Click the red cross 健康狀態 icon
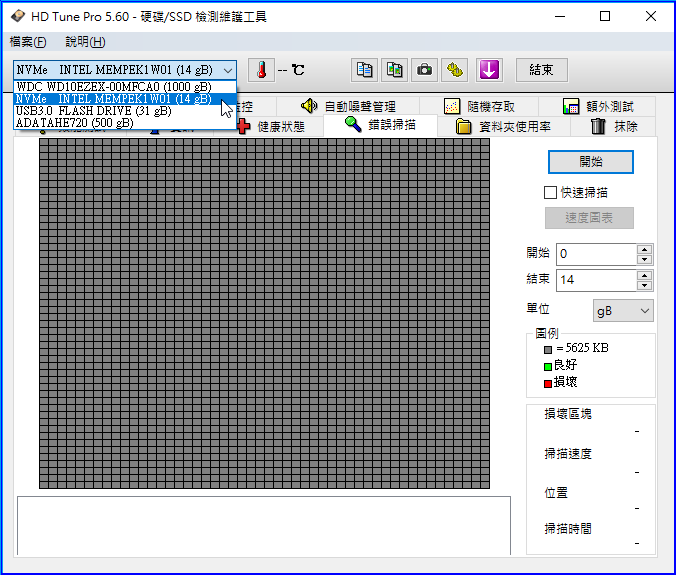This screenshot has width=676, height=575. (243, 126)
